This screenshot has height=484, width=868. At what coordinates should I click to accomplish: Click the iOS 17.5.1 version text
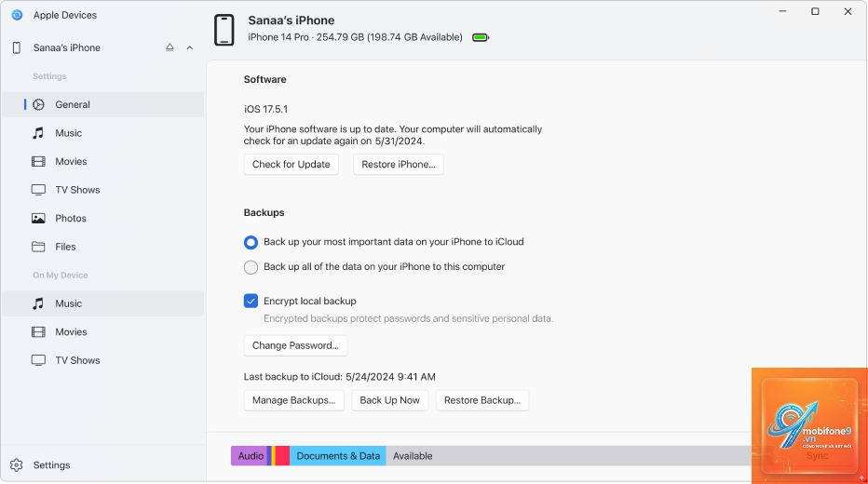(x=265, y=109)
